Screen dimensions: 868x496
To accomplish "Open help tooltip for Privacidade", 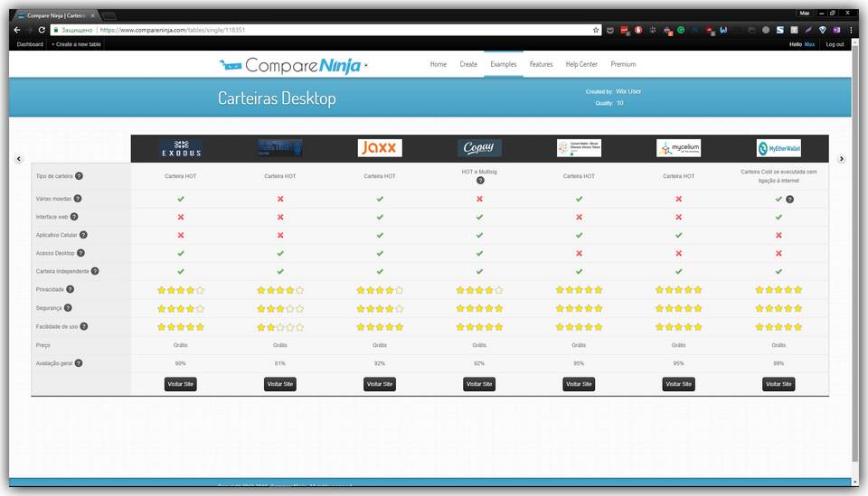I will coord(70,289).
